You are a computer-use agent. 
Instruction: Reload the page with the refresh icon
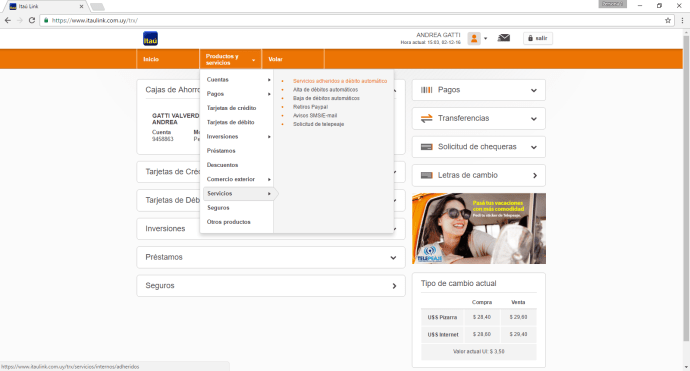click(32, 20)
